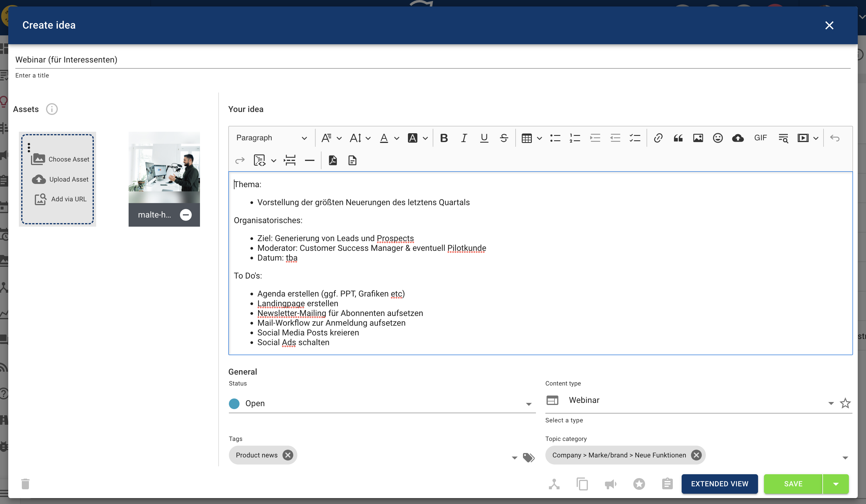Viewport: 866px width, 504px height.
Task: Click the malte-h... asset thumbnail
Action: 164,167
